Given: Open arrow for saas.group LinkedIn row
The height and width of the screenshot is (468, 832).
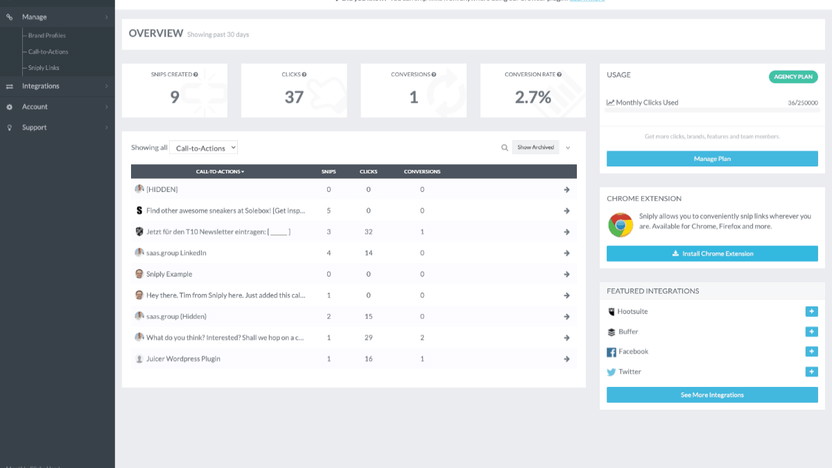Looking at the screenshot, I should pyautogui.click(x=567, y=253).
